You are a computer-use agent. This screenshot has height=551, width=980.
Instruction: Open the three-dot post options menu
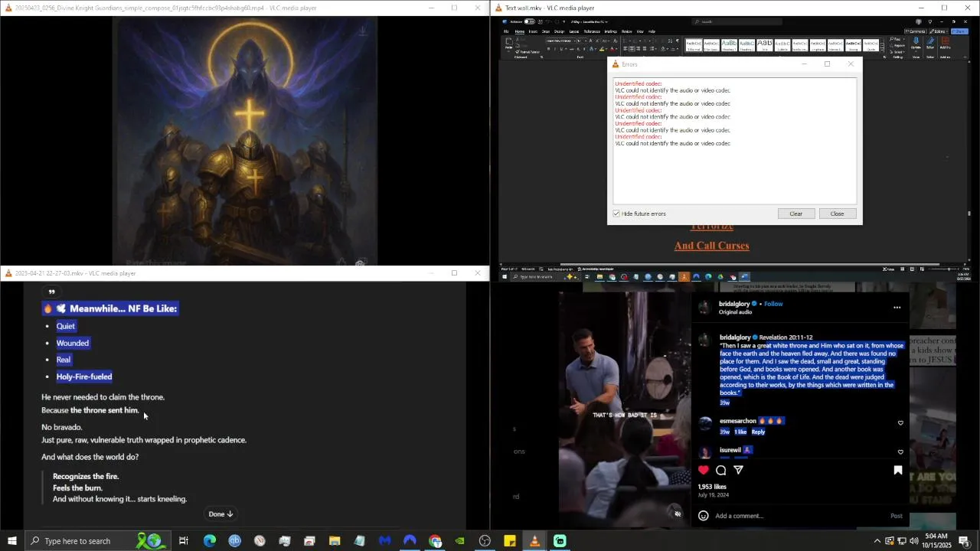[x=897, y=308]
